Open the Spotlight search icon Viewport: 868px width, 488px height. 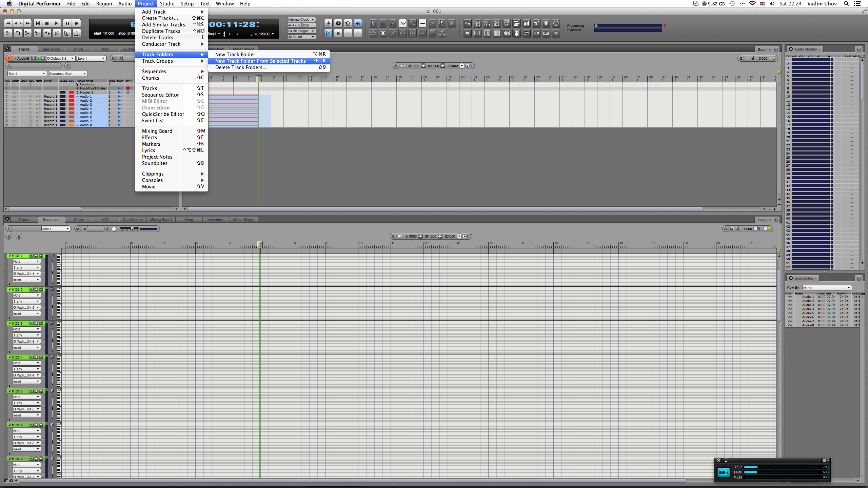tap(846, 4)
